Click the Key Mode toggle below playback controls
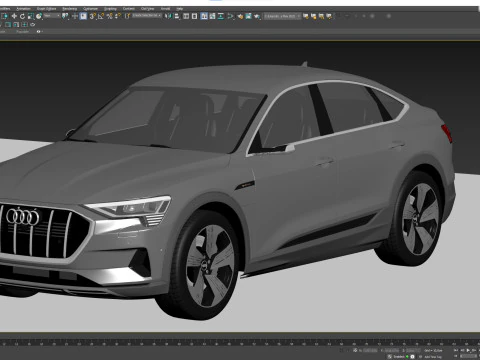Image resolution: width=480 pixels, height=360 pixels. click(456, 356)
